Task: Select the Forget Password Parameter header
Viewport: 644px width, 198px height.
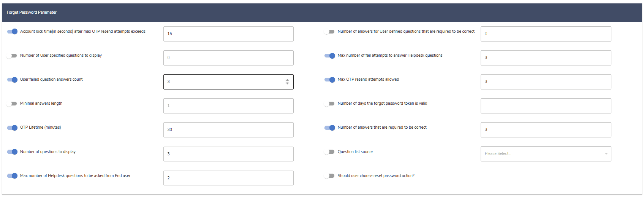Action: (x=32, y=13)
